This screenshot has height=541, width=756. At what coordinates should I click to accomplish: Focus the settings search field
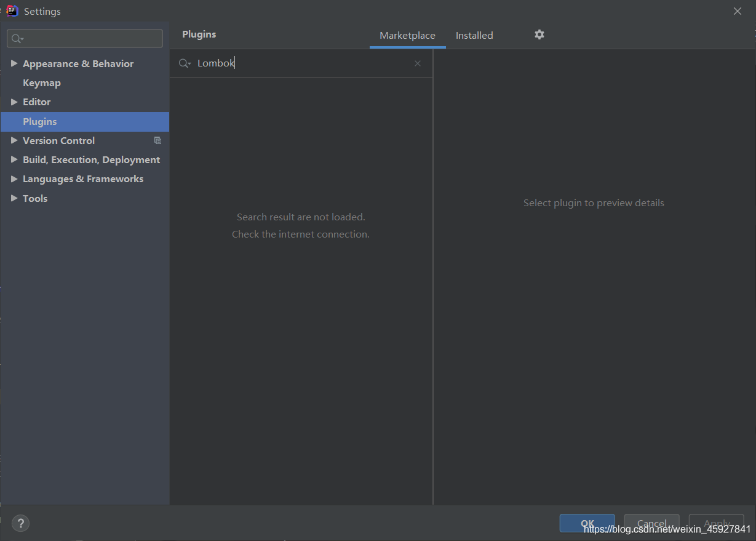coord(85,39)
